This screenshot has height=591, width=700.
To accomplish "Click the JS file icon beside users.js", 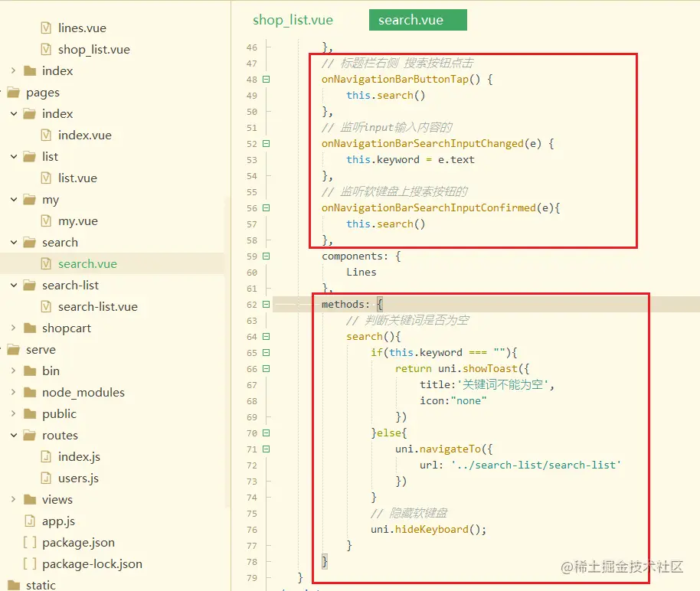I will 46,478.
